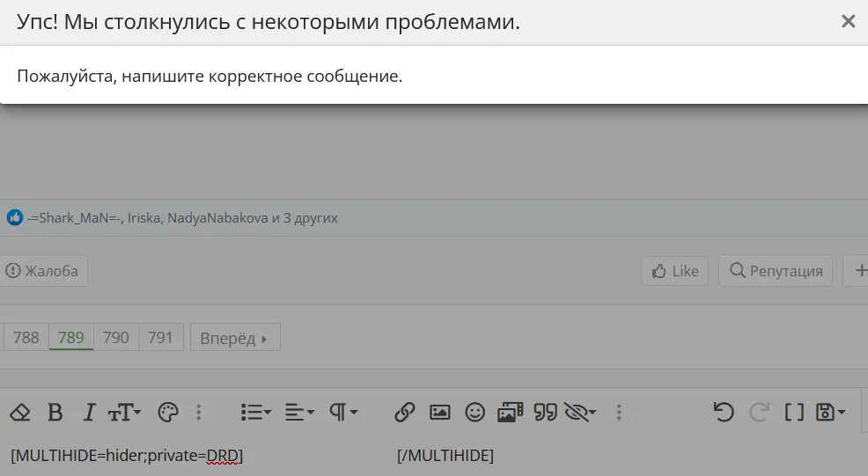The image size is (868, 476).
Task: Open more text options after palette
Action: click(199, 413)
